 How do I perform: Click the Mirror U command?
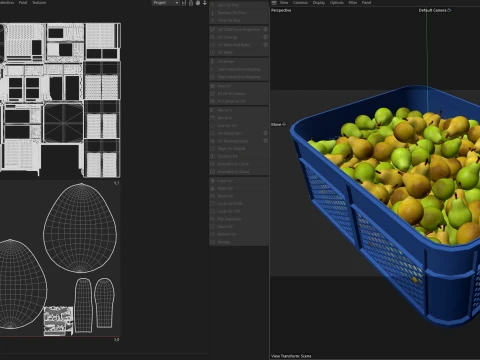point(239,110)
